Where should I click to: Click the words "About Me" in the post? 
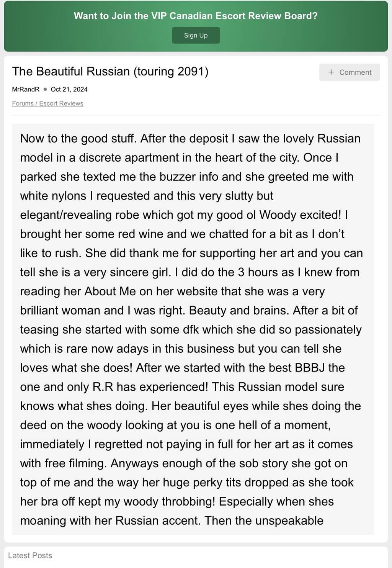pyautogui.click(x=110, y=291)
